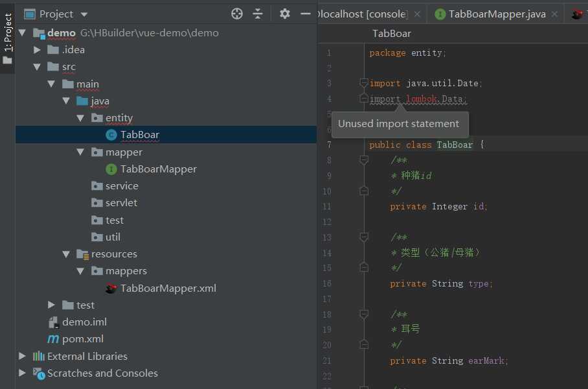
Task: Click the interface icon on TabBoarMapper.java tab
Action: tap(440, 14)
